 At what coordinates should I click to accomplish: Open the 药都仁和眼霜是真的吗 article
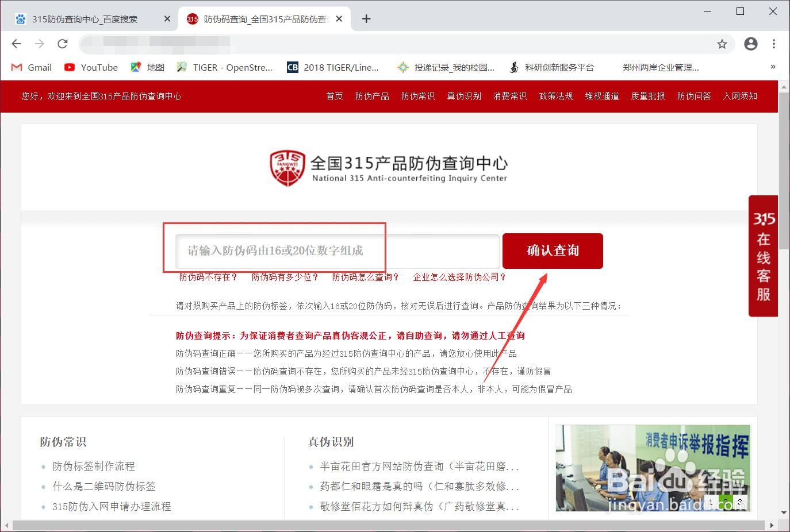point(420,486)
